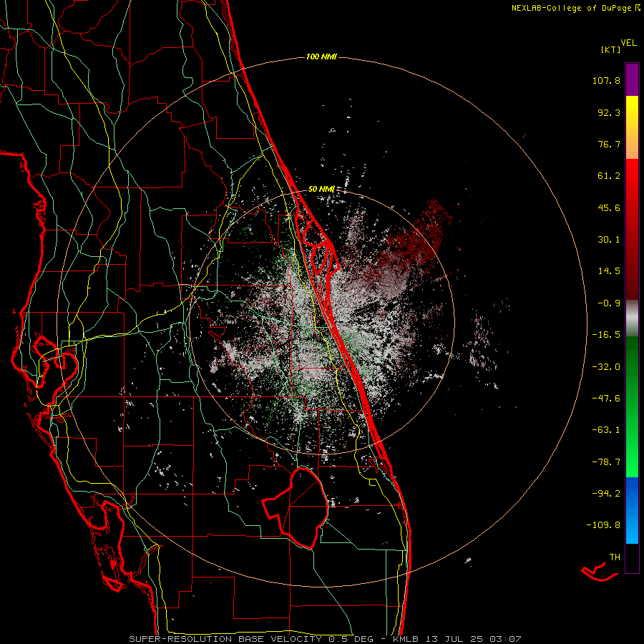The height and width of the screenshot is (644, 644).
Task: Click the [KT] units label
Action: click(x=611, y=49)
